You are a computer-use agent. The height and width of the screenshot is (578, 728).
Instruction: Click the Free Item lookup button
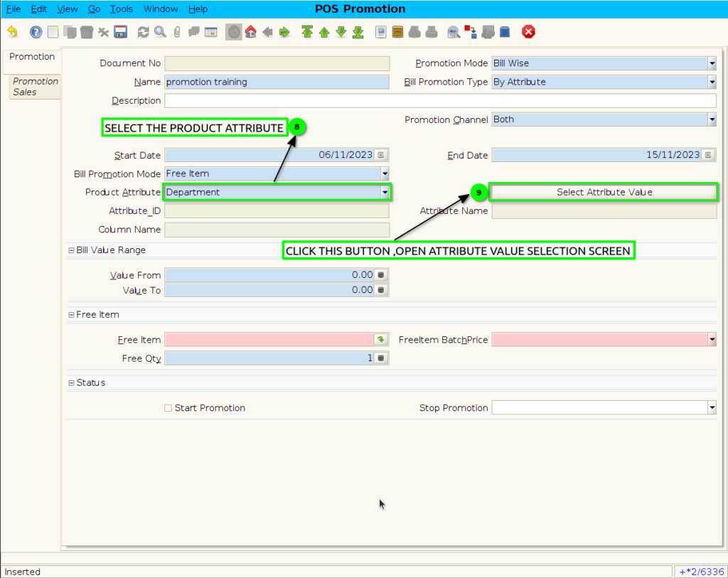point(381,340)
